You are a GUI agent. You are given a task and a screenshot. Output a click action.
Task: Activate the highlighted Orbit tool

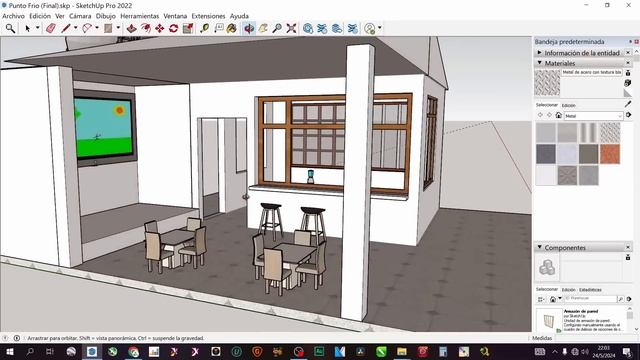249,28
